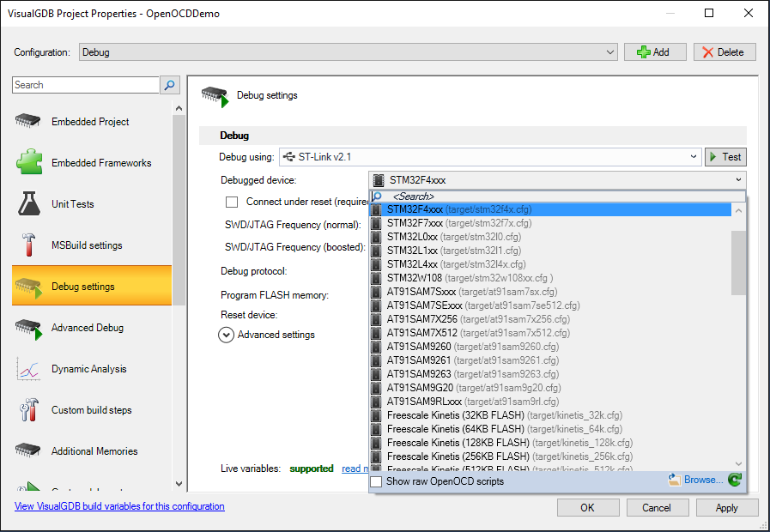
Task: Click the chip icon of STM32W108 entry
Action: (377, 278)
